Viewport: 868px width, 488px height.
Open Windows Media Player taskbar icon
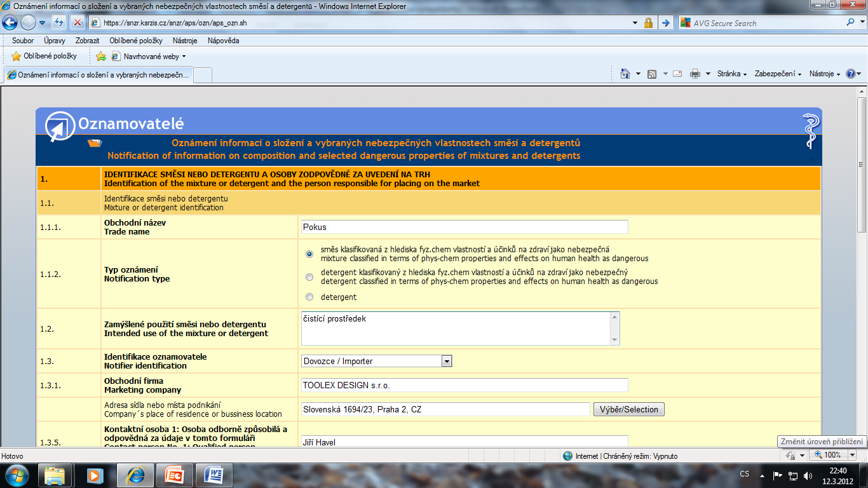(x=95, y=475)
